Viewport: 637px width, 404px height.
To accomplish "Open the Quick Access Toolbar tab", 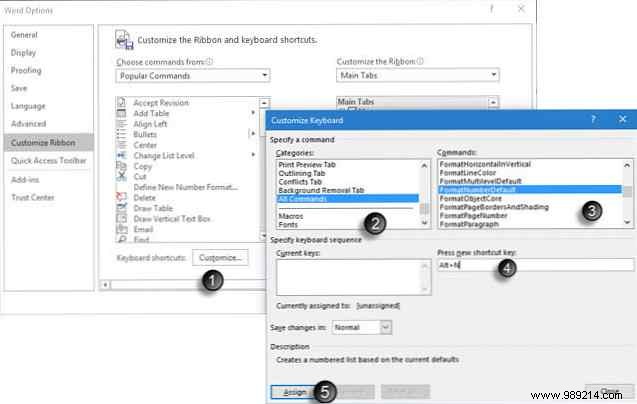I will click(x=49, y=161).
